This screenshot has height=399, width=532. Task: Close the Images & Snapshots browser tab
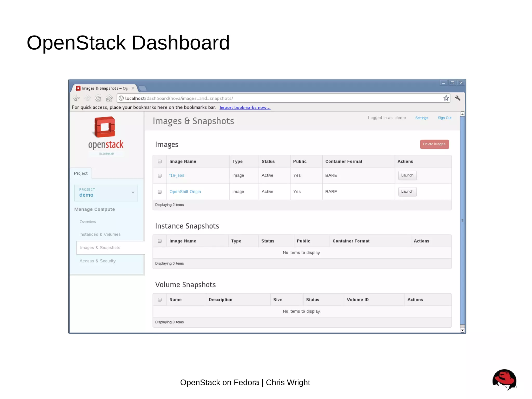click(x=133, y=88)
